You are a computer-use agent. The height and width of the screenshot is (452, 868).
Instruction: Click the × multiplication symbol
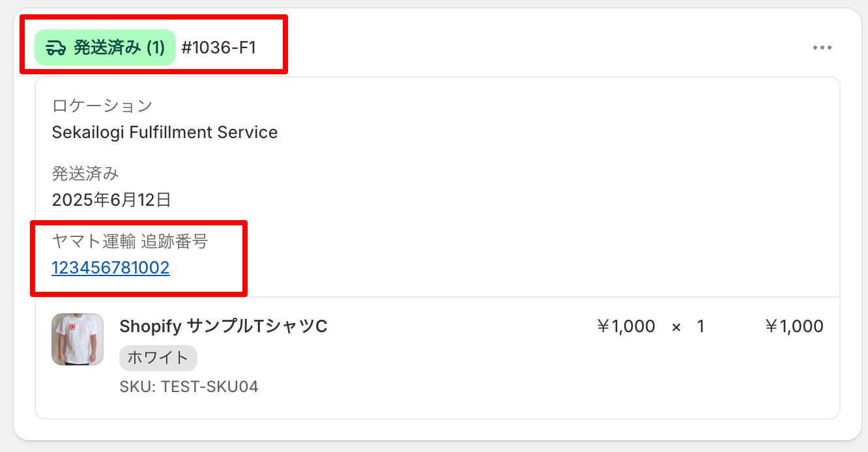676,327
